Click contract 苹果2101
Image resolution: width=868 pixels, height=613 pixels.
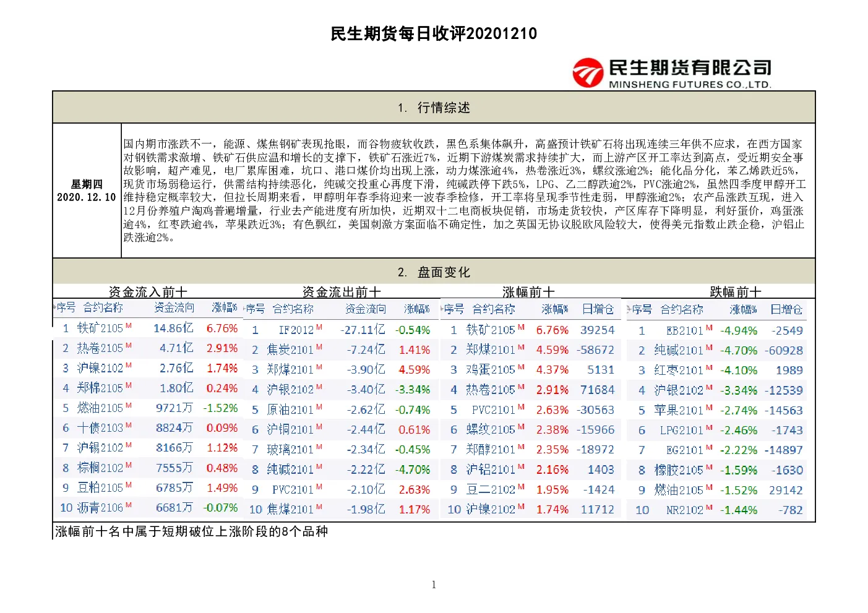(679, 411)
